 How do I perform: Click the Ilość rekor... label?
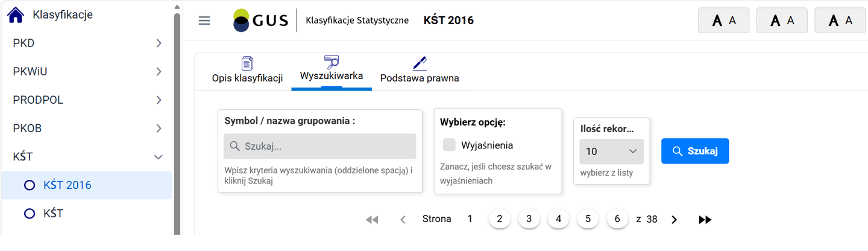pos(607,129)
